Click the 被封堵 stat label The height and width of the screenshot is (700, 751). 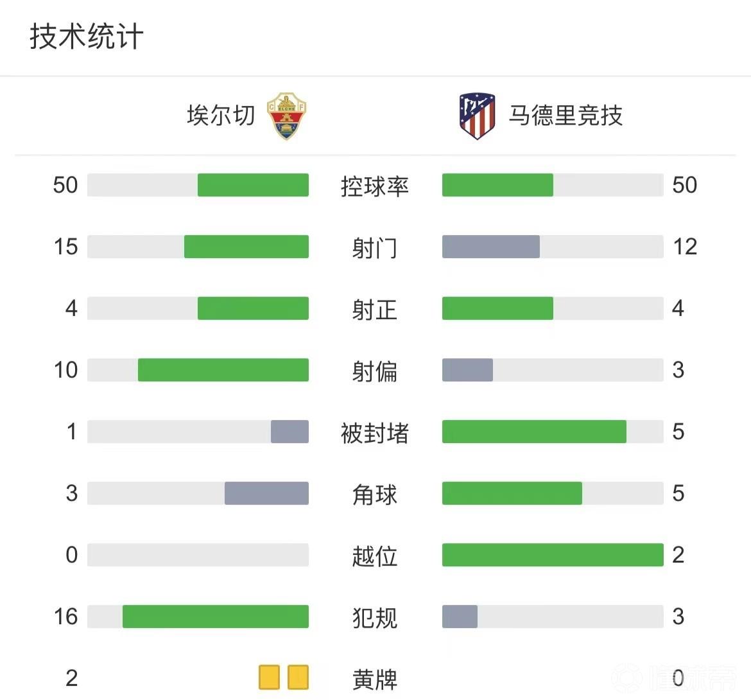375,433
